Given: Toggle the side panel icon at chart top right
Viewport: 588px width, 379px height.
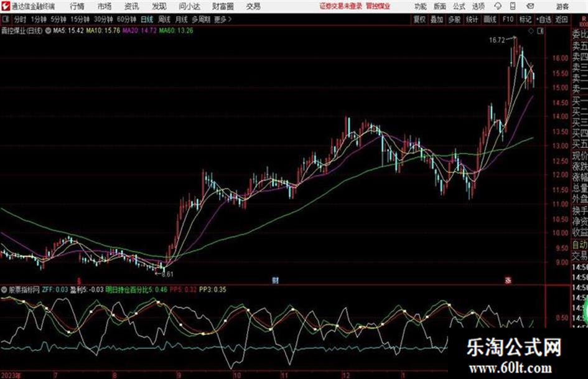Looking at the screenshot, I should click(x=540, y=31).
